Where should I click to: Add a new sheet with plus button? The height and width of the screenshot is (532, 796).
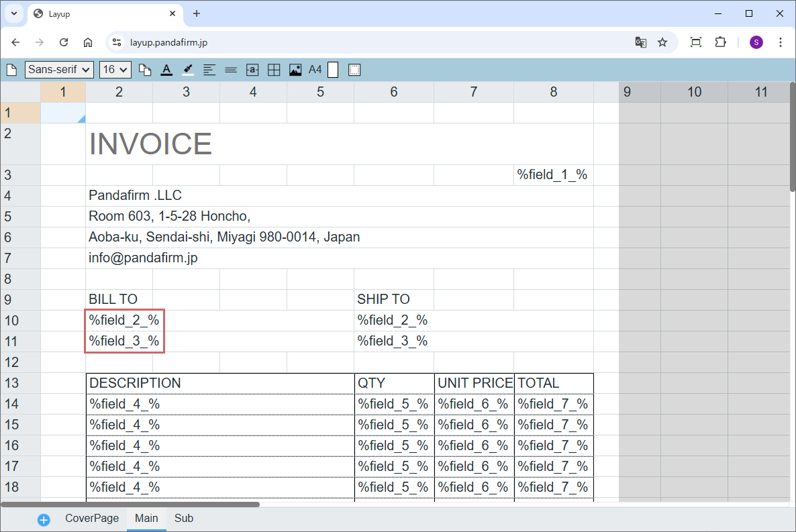pyautogui.click(x=44, y=520)
